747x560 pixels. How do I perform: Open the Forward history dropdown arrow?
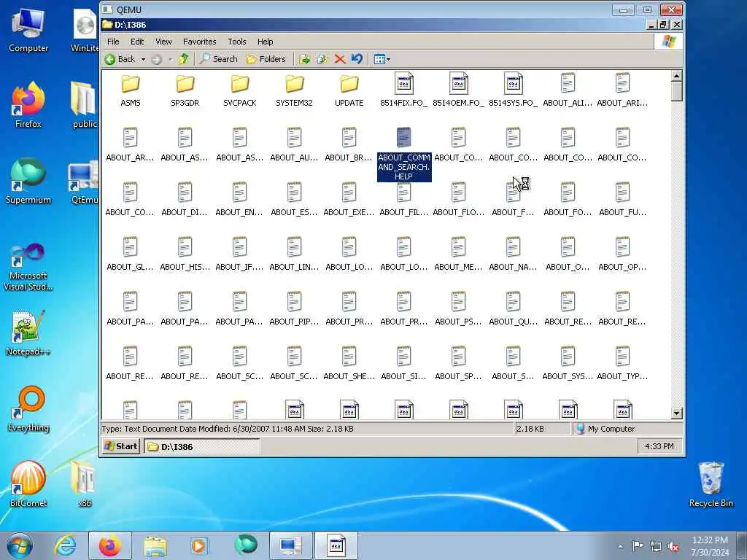click(170, 60)
